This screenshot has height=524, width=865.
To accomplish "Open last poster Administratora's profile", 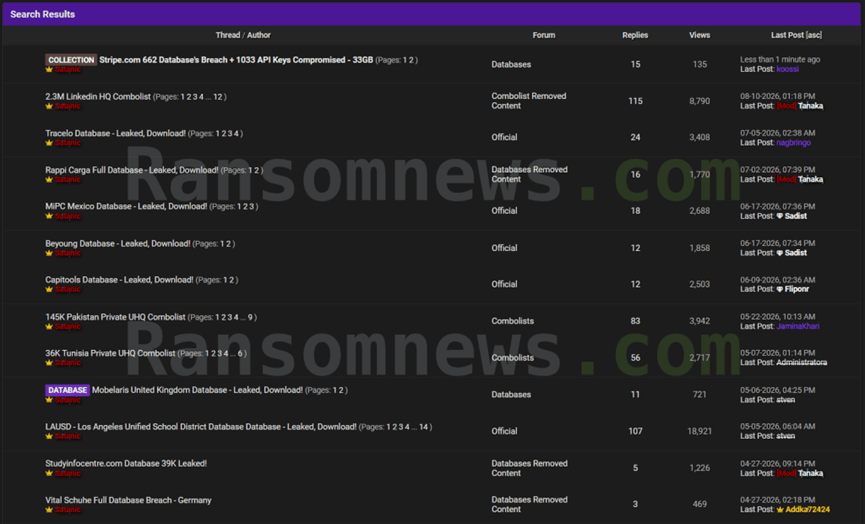I will coord(802,363).
